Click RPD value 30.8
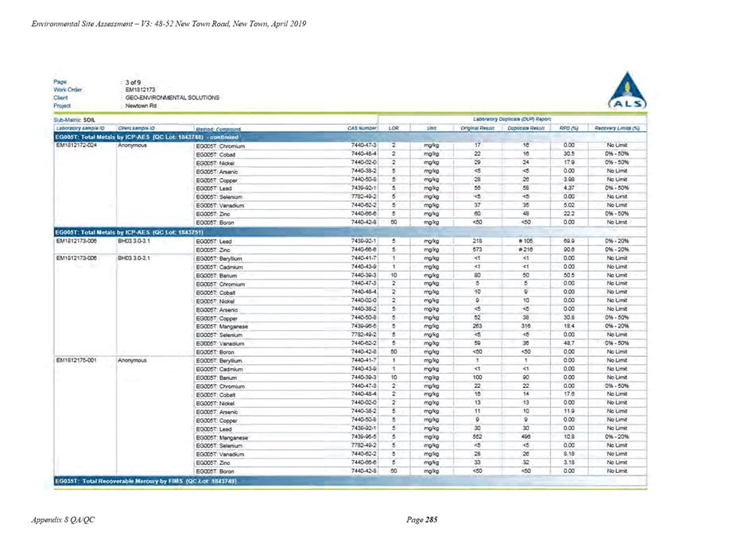The height and width of the screenshot is (535, 756). click(569, 318)
